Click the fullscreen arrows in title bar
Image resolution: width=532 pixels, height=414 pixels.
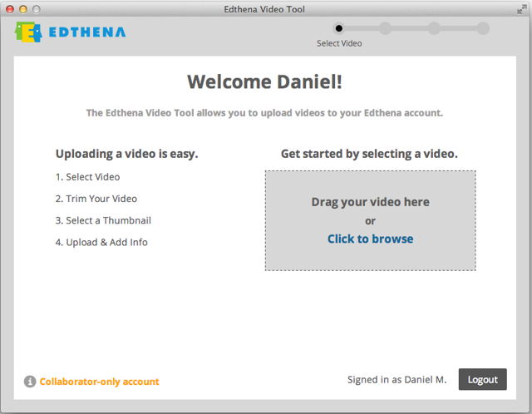tap(521, 9)
